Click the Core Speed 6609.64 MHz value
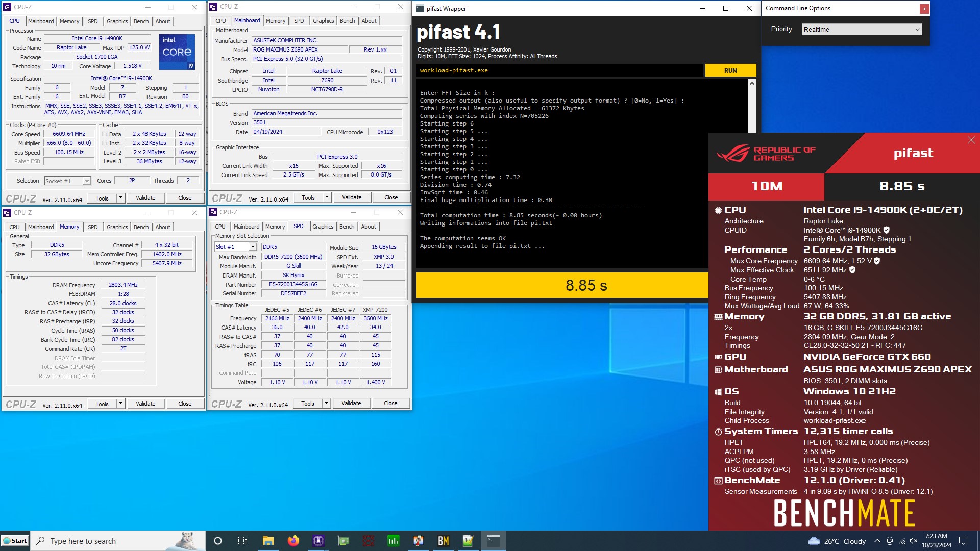 click(69, 134)
